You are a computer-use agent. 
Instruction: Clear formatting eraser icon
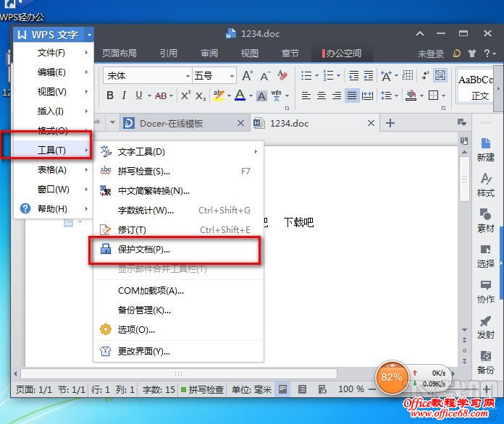point(282,75)
